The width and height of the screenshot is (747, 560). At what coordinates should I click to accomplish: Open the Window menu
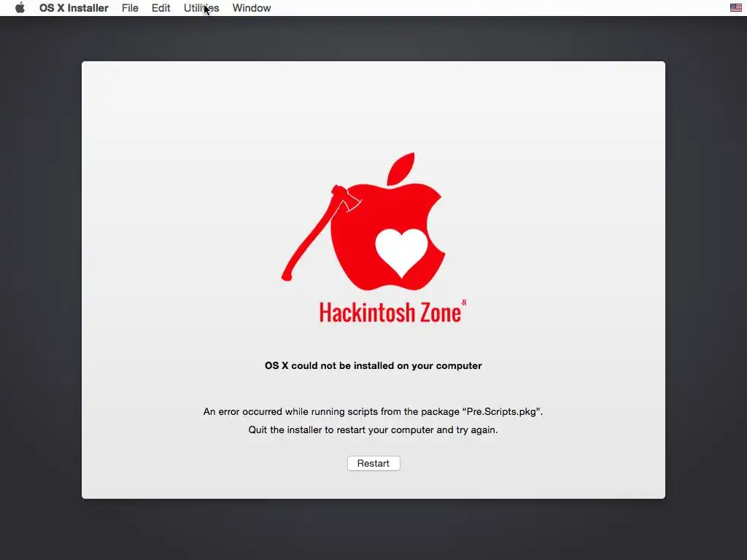pos(252,8)
